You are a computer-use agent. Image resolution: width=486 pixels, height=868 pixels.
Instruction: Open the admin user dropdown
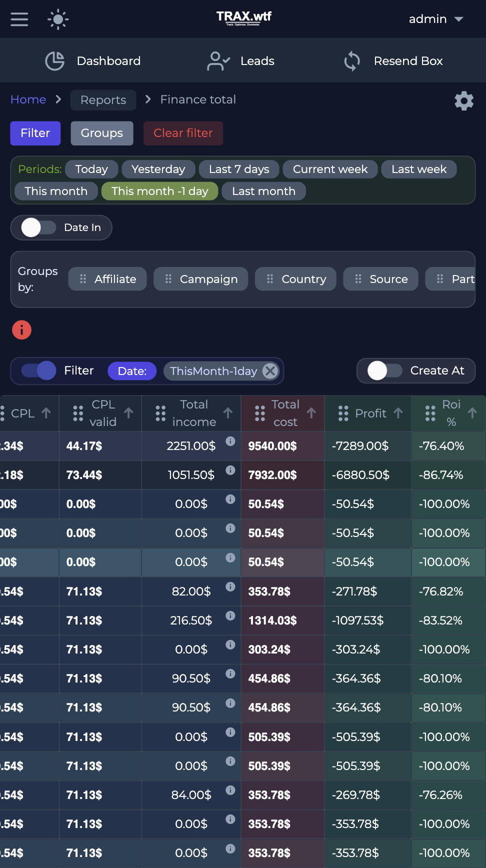click(436, 19)
